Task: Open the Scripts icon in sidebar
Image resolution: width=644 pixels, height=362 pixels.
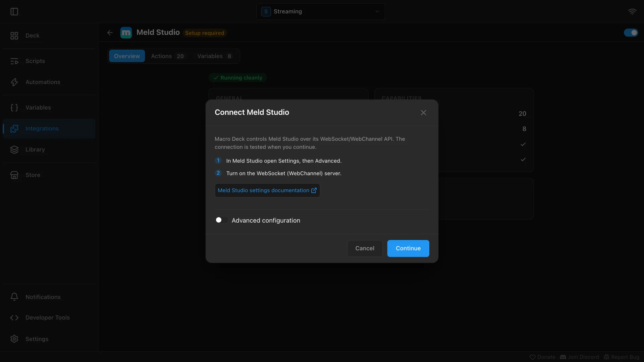Action: pyautogui.click(x=14, y=61)
